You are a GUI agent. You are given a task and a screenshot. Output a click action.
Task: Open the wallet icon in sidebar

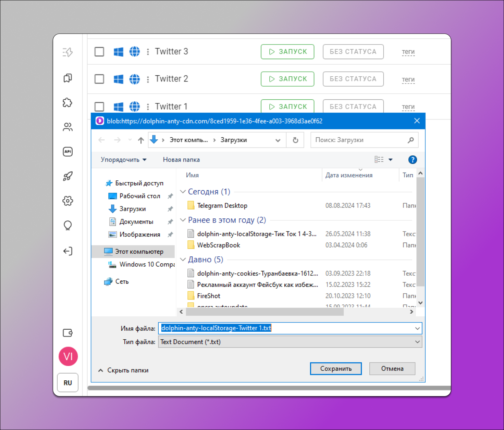pos(67,333)
